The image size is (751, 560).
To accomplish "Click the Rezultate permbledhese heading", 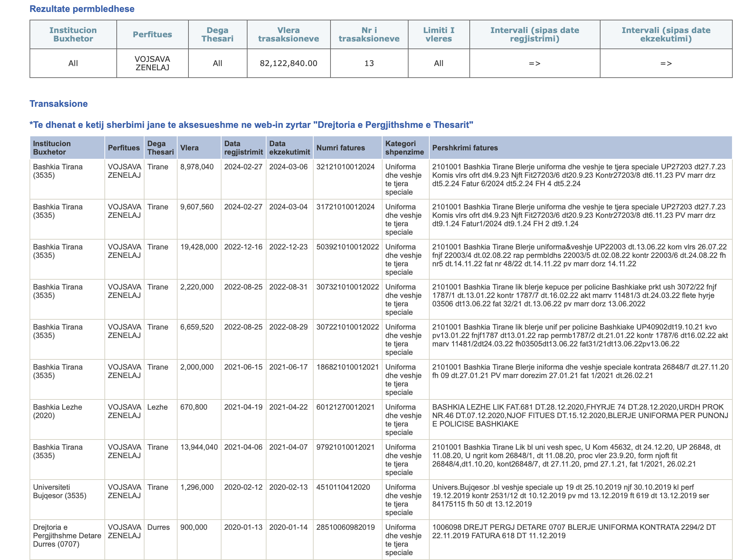I will click(x=82, y=9).
